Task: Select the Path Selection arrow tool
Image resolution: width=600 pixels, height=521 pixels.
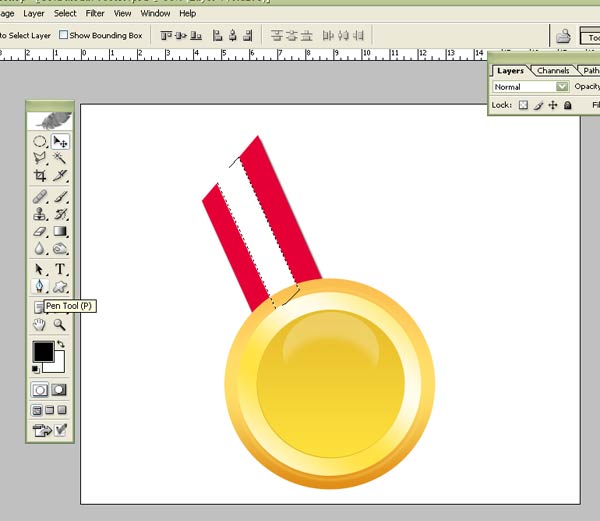Action: (x=39, y=269)
